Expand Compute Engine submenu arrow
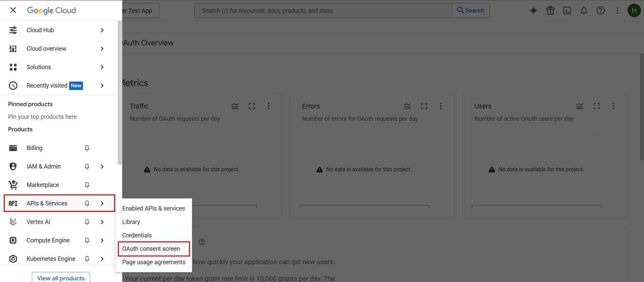Viewport: 644px width, 282px height. click(102, 240)
